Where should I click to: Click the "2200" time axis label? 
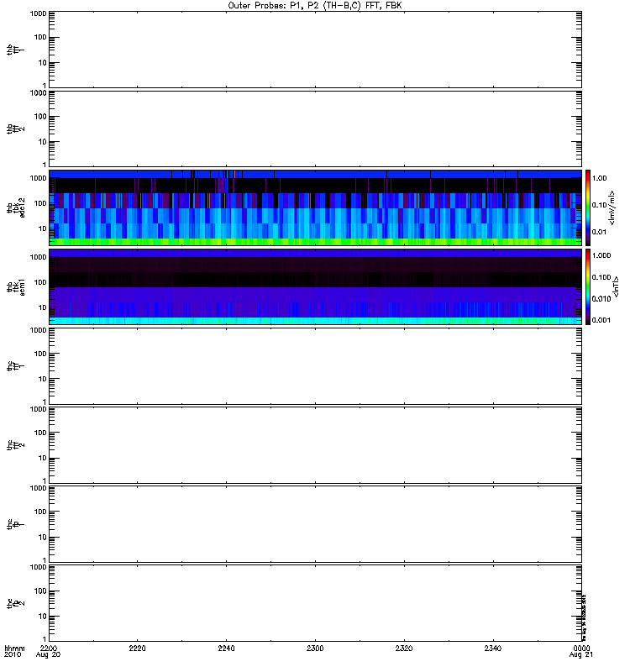49,648
